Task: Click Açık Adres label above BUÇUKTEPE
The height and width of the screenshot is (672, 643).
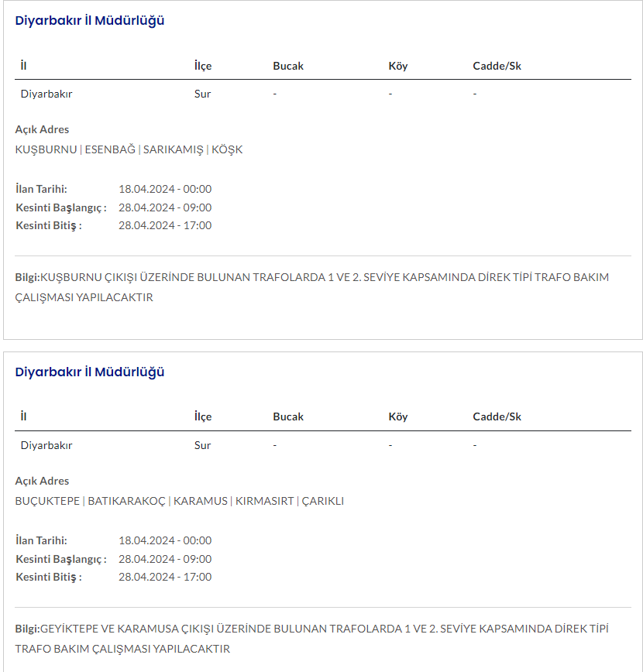Action: tap(42, 481)
